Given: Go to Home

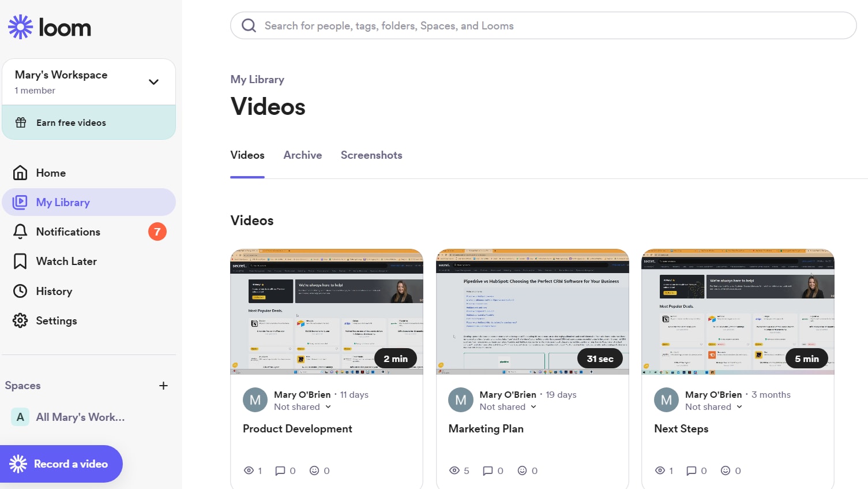Looking at the screenshot, I should click(89, 173).
